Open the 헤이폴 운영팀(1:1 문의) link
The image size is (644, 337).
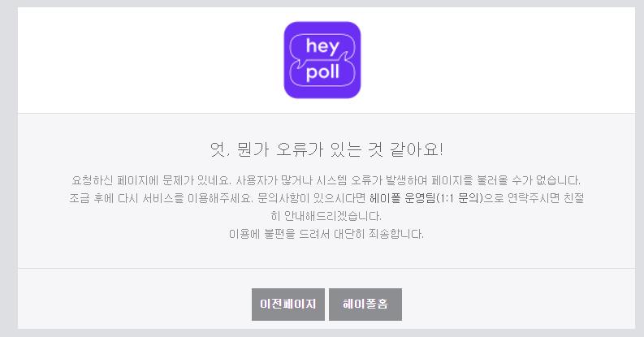426,198
